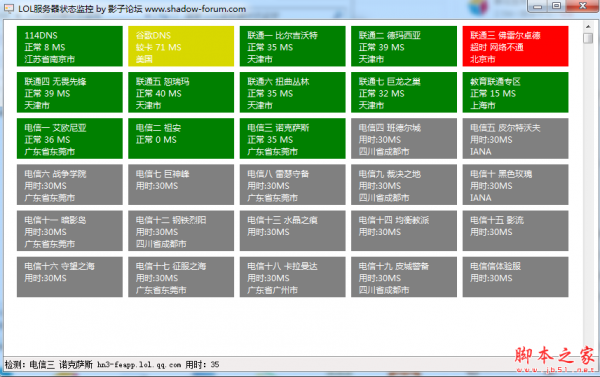Select the 电信九 裁决之地 tile

coord(404,184)
